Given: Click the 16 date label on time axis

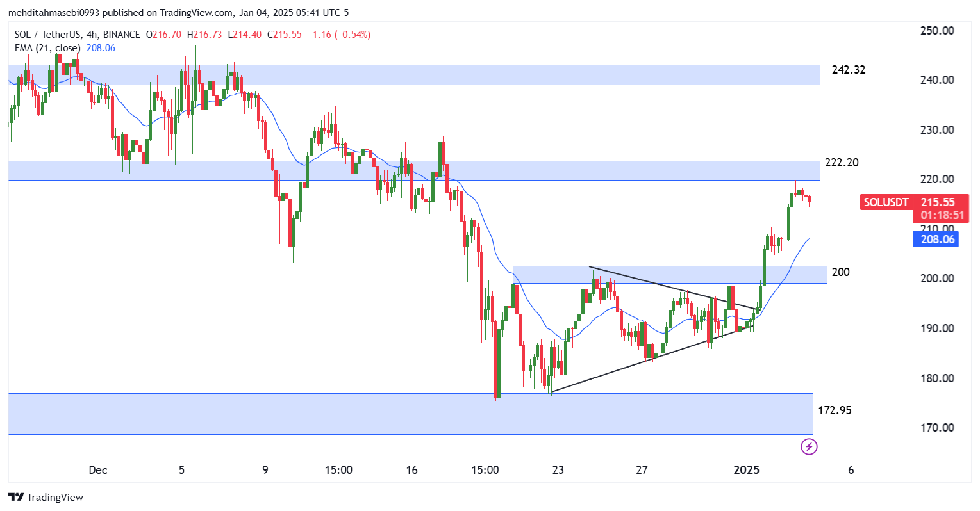Looking at the screenshot, I should pos(411,470).
